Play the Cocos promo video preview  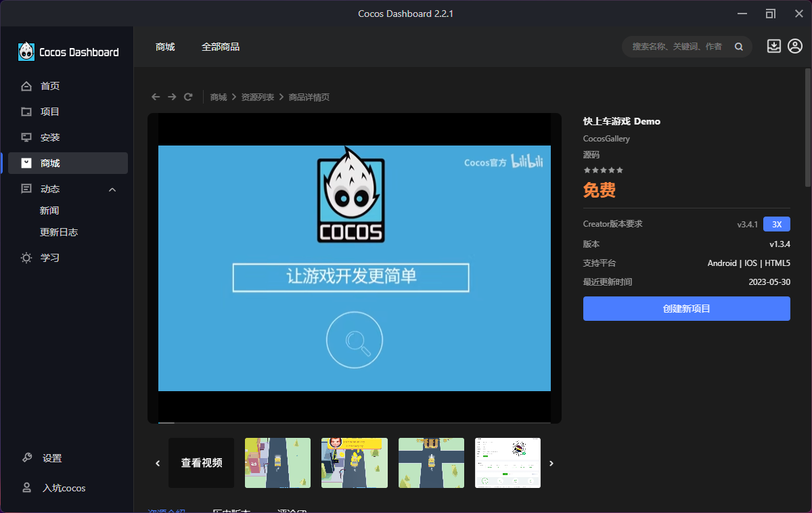click(x=355, y=268)
